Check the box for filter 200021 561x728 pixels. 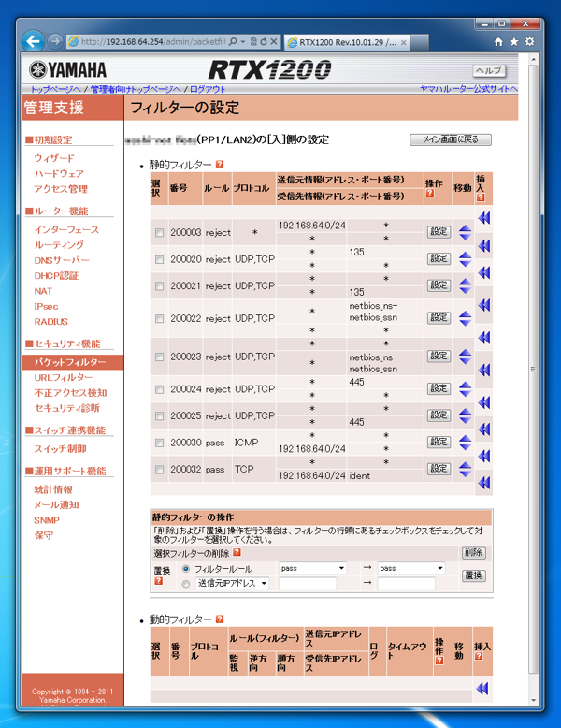tap(160, 286)
